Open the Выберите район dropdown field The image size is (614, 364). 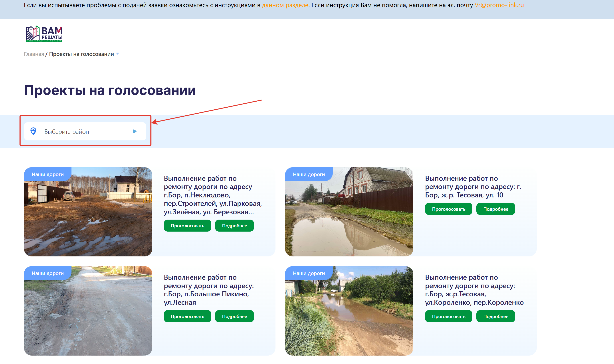click(85, 132)
